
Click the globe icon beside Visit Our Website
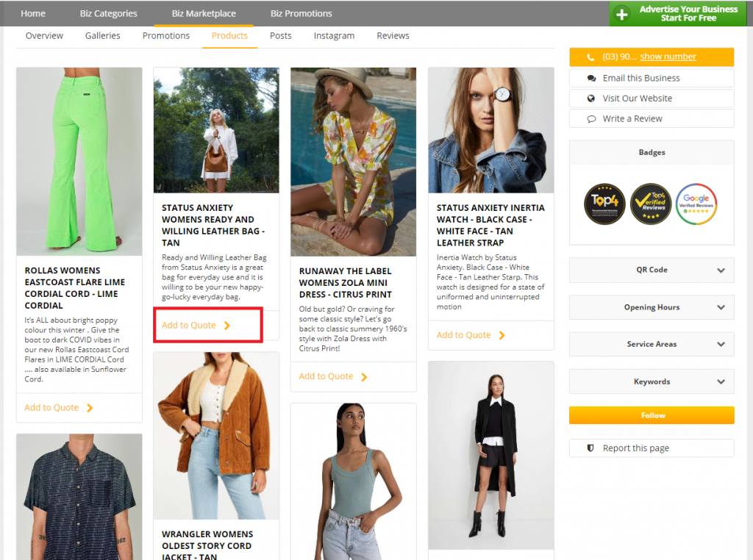pos(590,98)
